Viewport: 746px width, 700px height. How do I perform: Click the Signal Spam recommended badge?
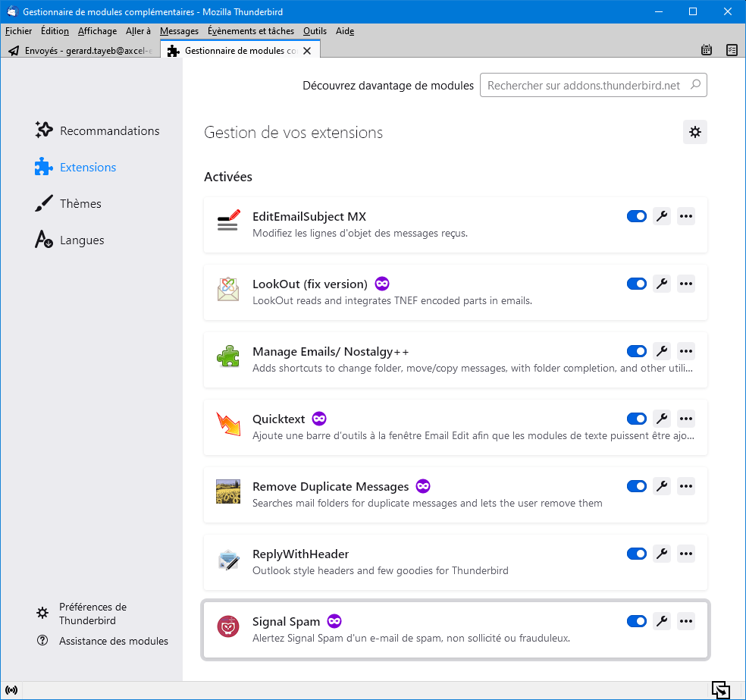pos(334,622)
